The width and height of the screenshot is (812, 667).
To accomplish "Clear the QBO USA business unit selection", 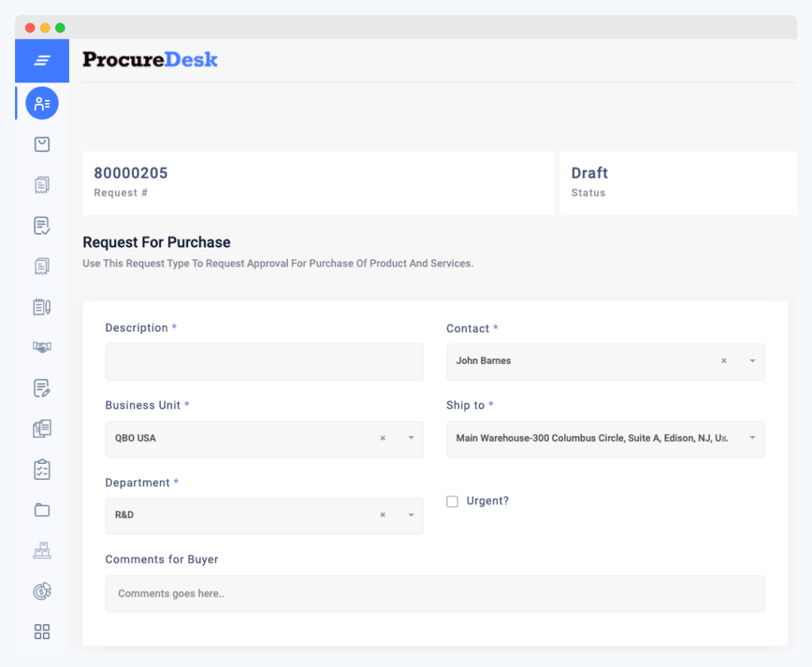I will [x=382, y=438].
